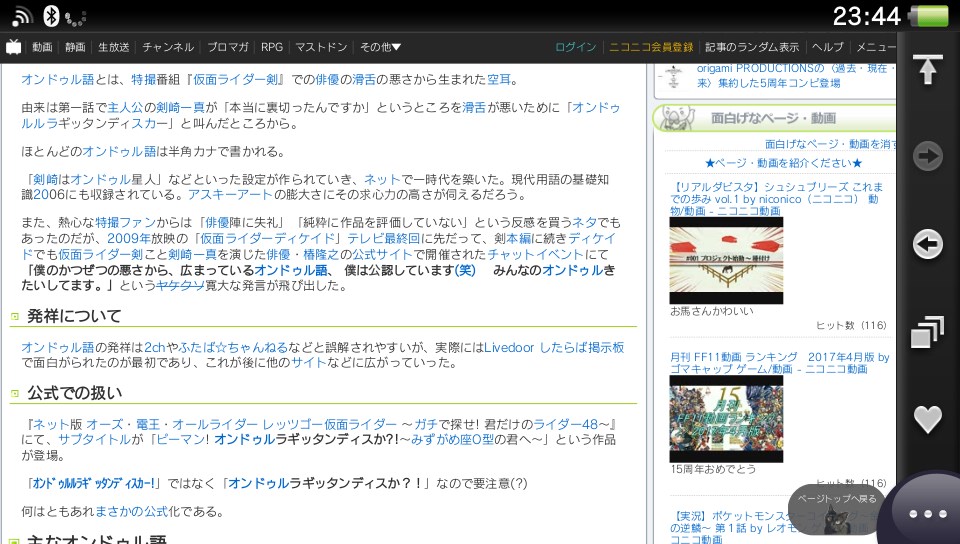Open the マストドン menu item
The height and width of the screenshot is (544, 960).
point(321,47)
